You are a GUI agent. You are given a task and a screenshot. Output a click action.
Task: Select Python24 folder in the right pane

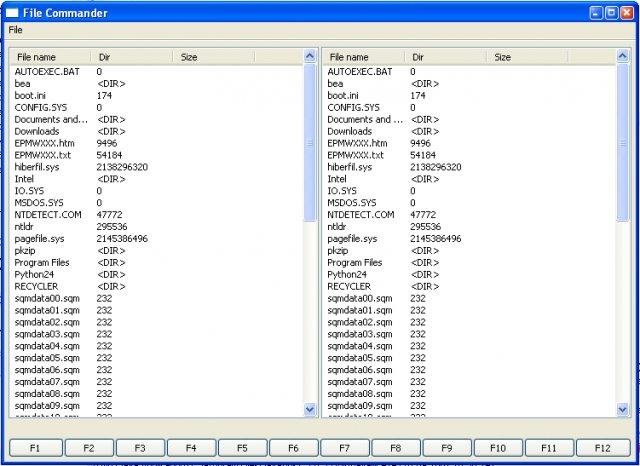point(347,274)
